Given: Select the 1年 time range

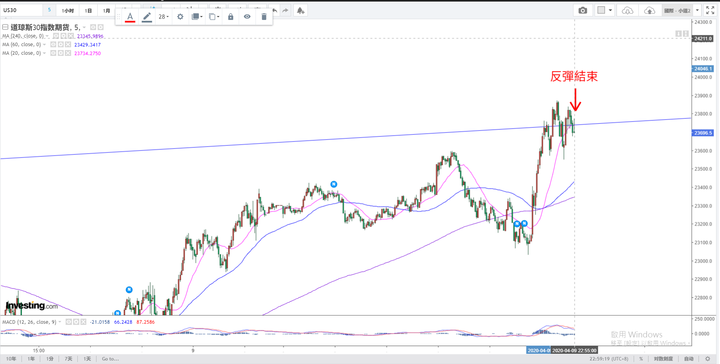Looking at the screenshot, I should (x=31, y=358).
